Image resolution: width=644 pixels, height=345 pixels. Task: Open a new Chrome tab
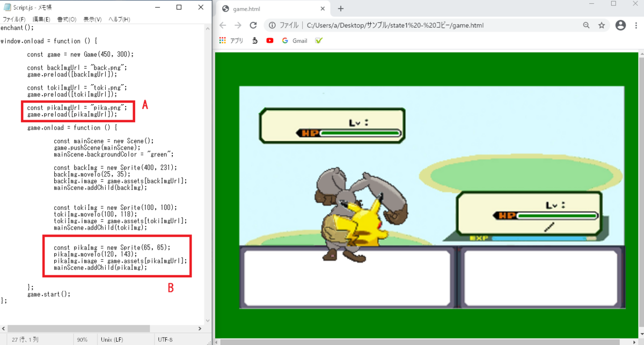[x=340, y=9]
